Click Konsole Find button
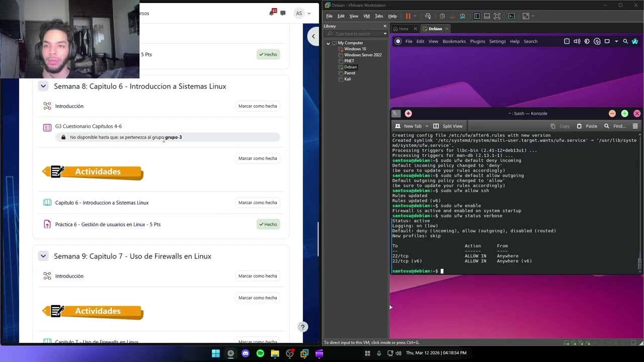The width and height of the screenshot is (644, 362). click(x=615, y=126)
